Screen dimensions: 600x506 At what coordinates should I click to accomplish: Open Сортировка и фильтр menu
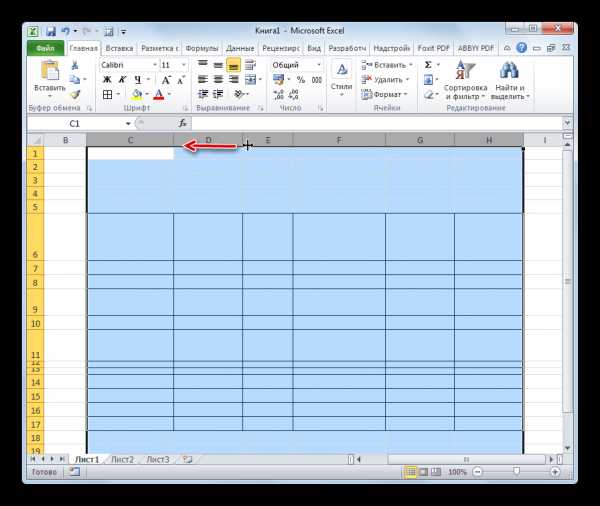(465, 80)
